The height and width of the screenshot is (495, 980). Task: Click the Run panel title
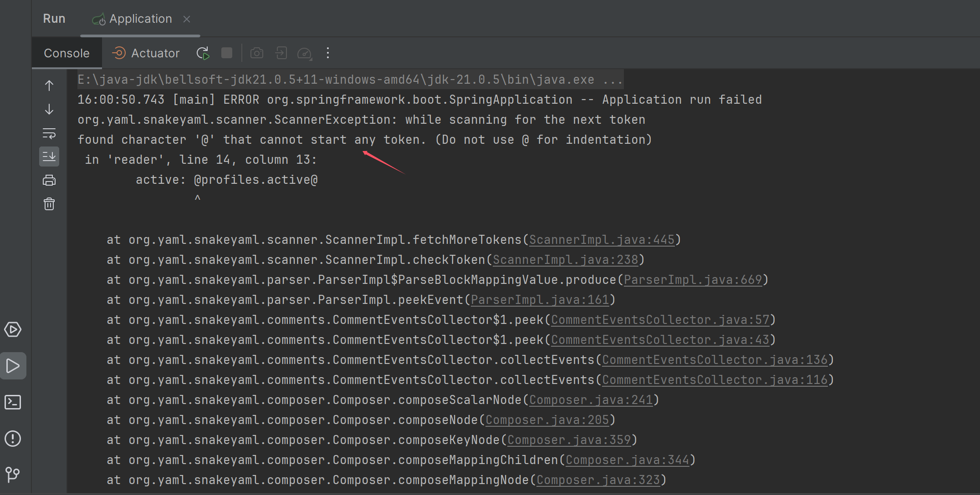(x=54, y=19)
